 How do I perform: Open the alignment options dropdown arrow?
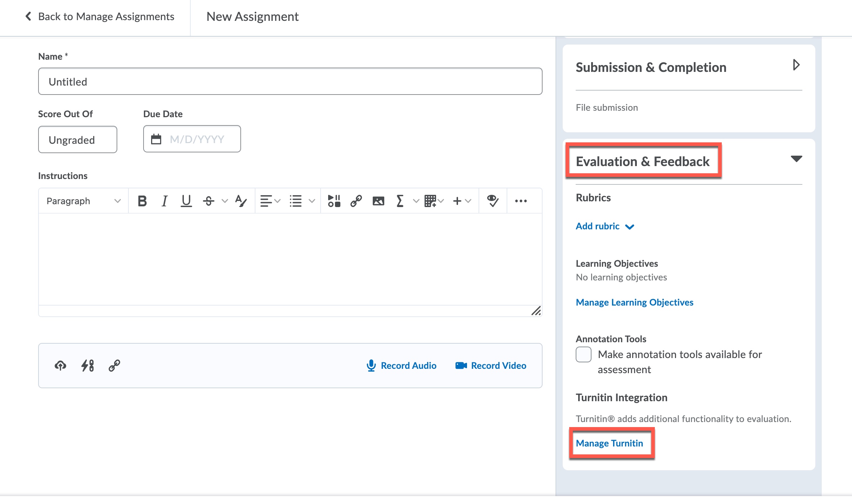pyautogui.click(x=277, y=201)
